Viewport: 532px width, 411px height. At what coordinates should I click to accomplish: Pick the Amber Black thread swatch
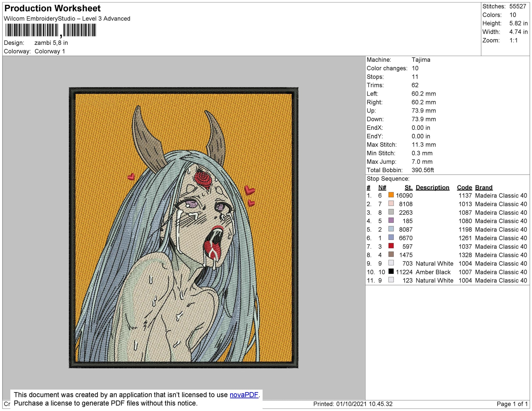tap(391, 271)
